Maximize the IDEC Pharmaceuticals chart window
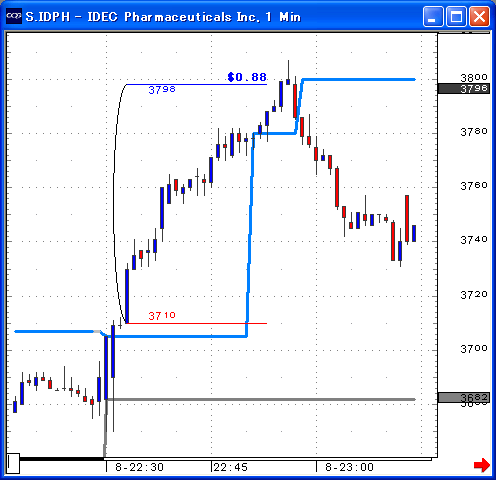Viewport: 496px width, 480px height. [456, 16]
